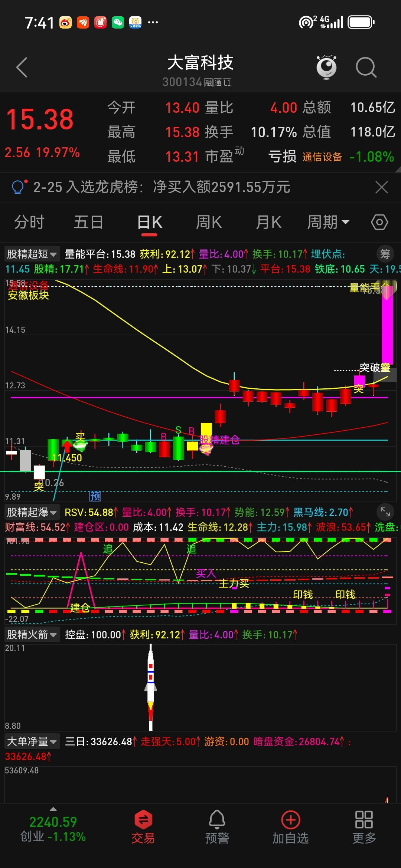Open 预警 alert bell
This screenshot has height=868, width=401.
point(217,827)
